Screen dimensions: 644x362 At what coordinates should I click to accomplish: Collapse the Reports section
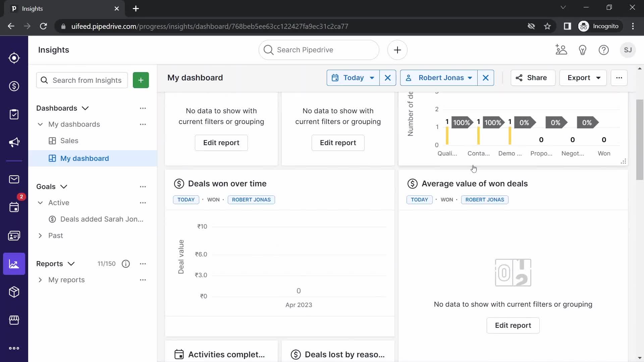71,264
